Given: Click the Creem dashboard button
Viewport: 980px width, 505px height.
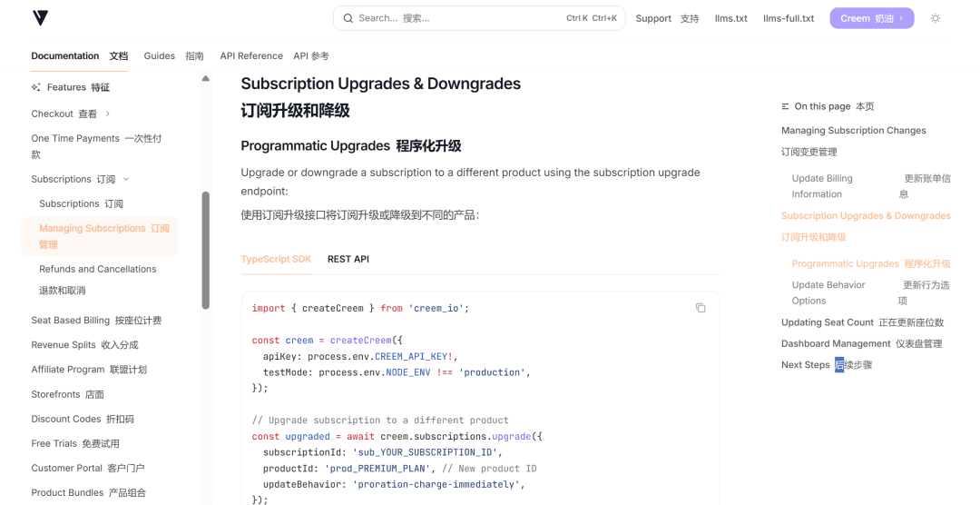Looking at the screenshot, I should pyautogui.click(x=871, y=18).
